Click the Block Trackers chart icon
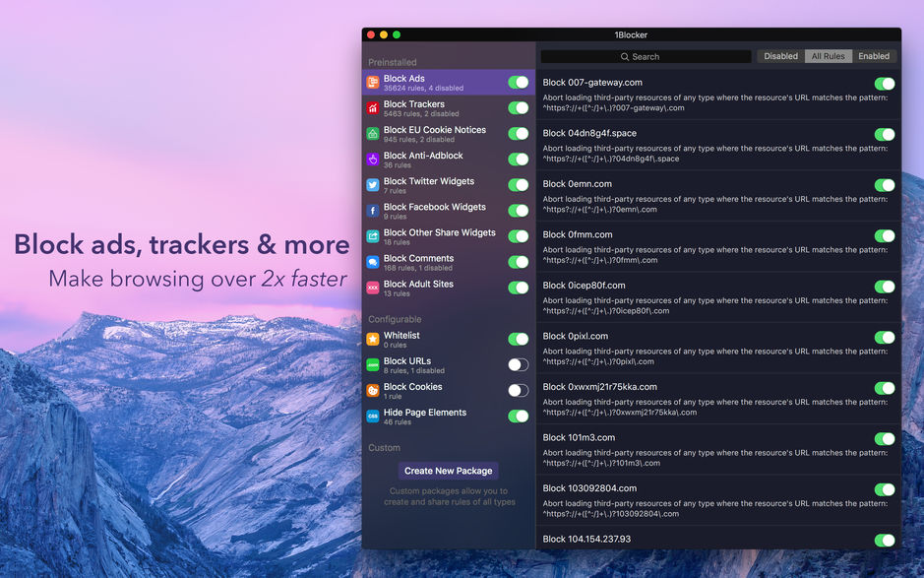The width and height of the screenshot is (924, 578). click(374, 108)
